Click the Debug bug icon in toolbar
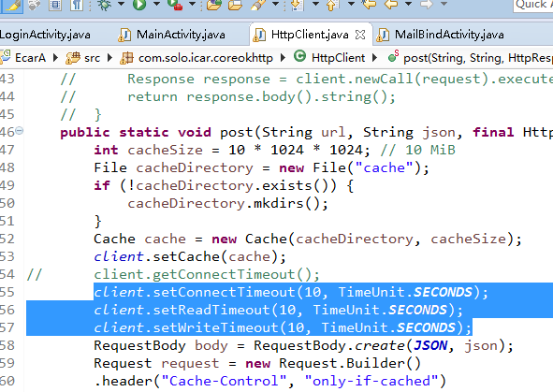 [105, 5]
